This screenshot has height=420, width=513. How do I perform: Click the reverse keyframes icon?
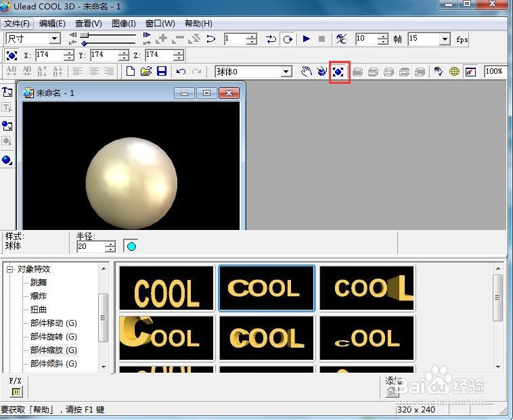tap(194, 39)
